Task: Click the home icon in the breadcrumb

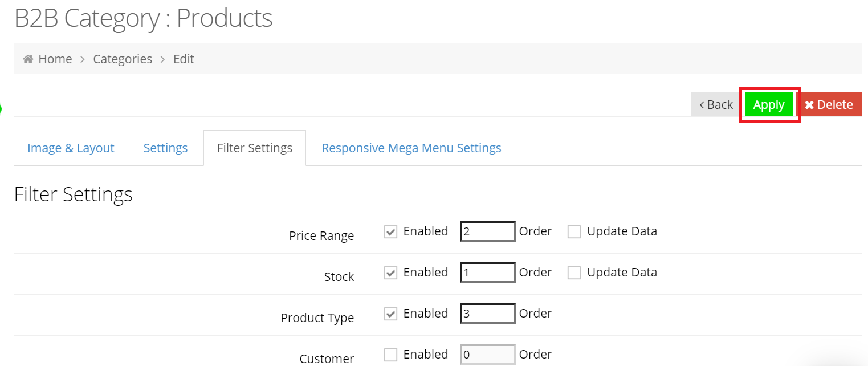Action: pyautogui.click(x=27, y=58)
